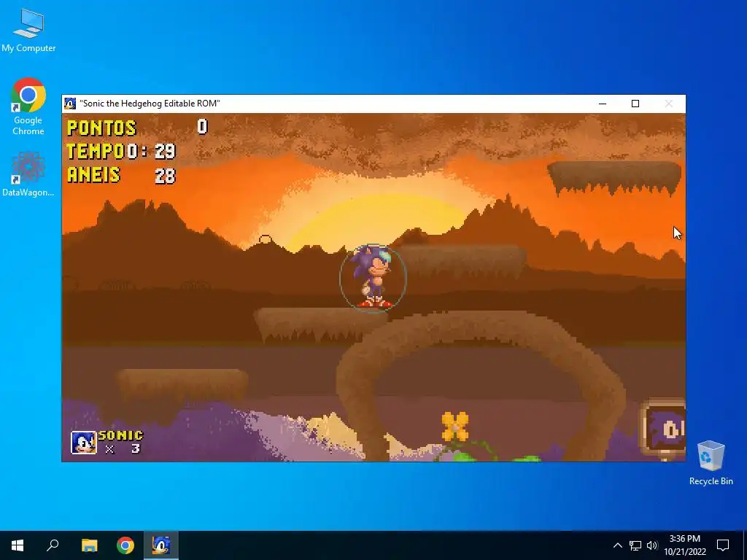The width and height of the screenshot is (747, 560).
Task: Open the volume speaker tray icon
Action: 652,545
